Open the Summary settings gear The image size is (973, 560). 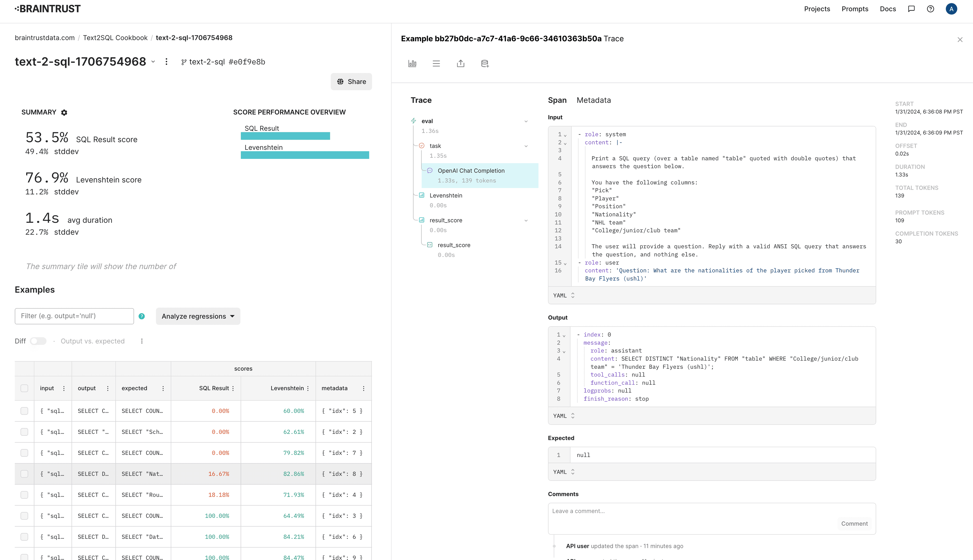click(x=64, y=112)
